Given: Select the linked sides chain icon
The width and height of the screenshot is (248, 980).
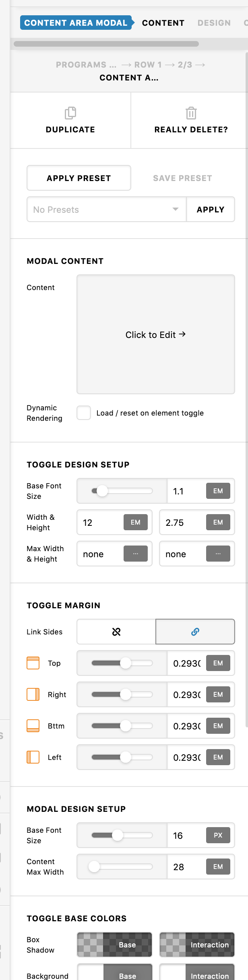Looking at the screenshot, I should tap(195, 632).
